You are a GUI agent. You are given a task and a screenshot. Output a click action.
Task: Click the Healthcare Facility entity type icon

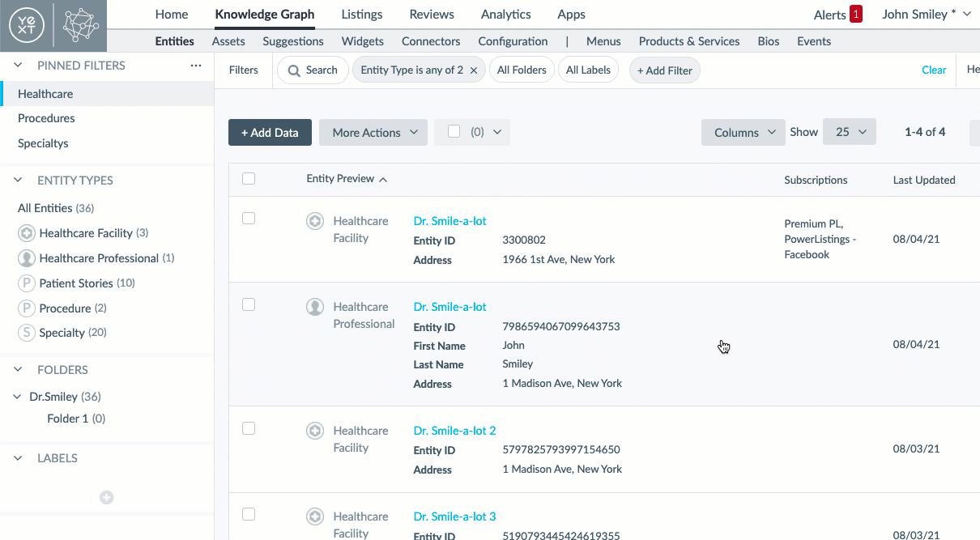[x=27, y=233]
